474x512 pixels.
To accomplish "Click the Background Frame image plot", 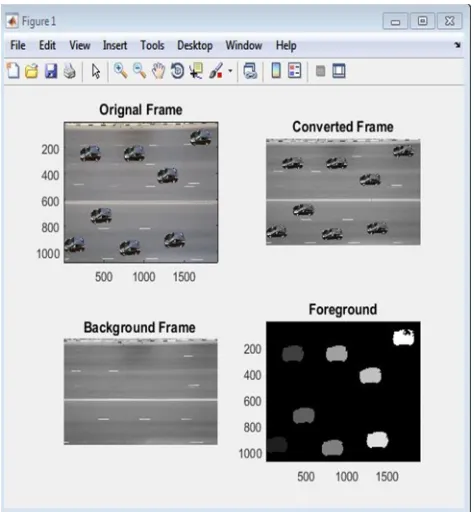I will 141,392.
